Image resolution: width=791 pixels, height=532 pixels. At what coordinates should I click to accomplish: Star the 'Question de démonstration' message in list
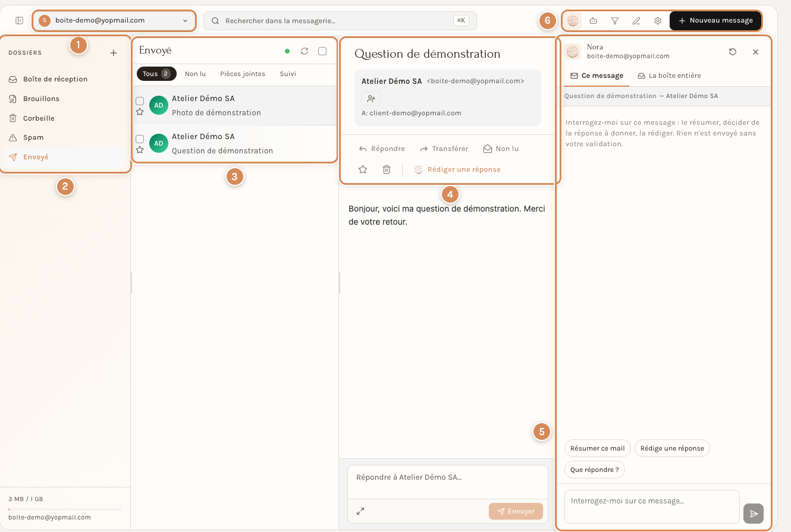(x=140, y=149)
